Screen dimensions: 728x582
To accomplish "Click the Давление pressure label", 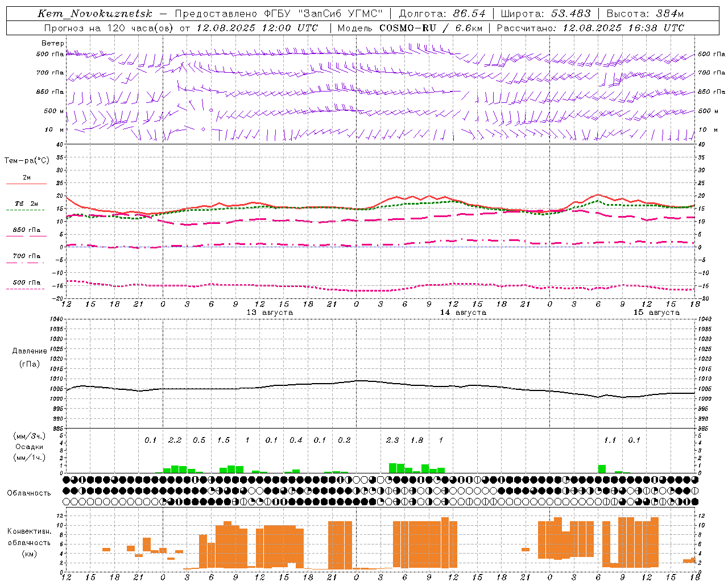I will tap(30, 351).
